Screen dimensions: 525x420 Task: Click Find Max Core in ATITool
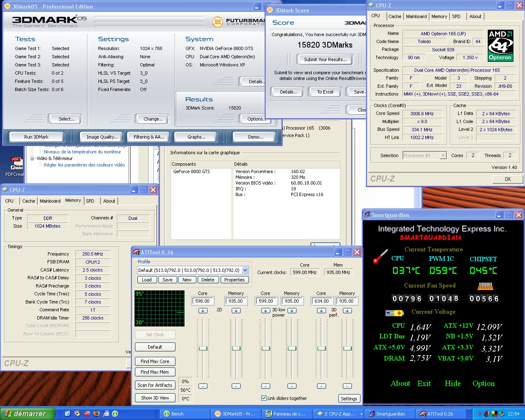155,361
